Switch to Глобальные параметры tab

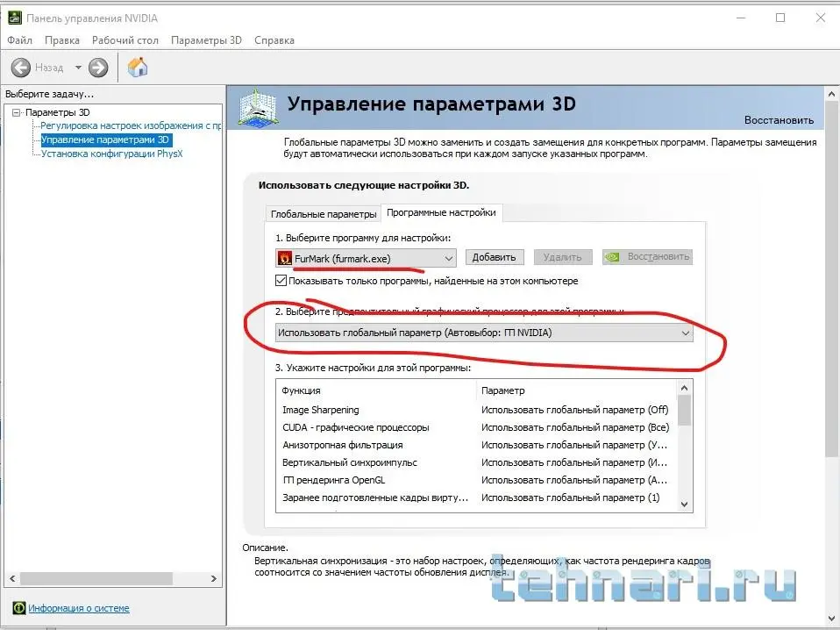(324, 214)
